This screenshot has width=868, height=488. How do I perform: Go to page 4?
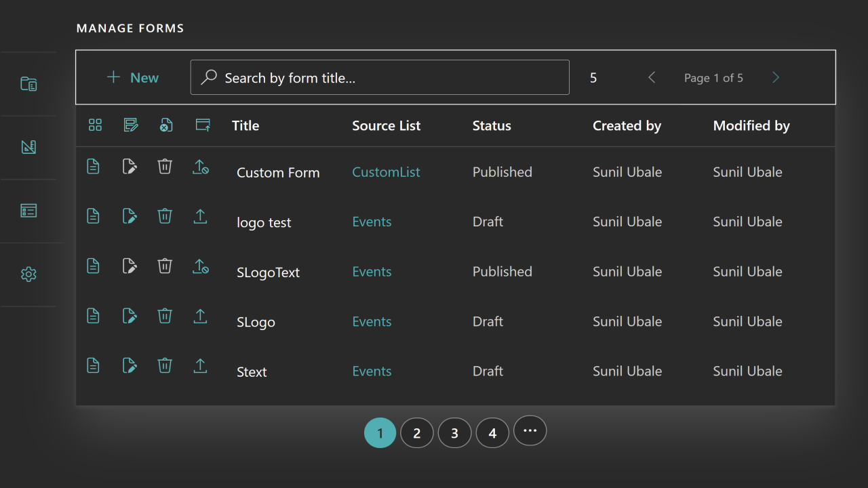click(492, 432)
